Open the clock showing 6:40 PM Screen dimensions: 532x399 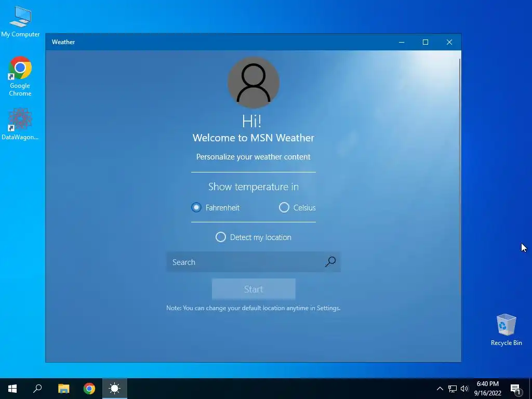pos(487,389)
